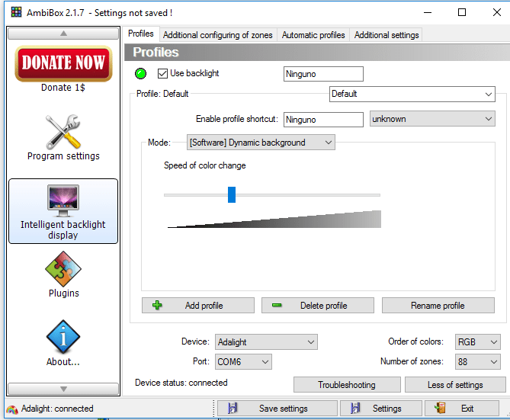Click the green backlight status indicator
This screenshot has width=510, height=420.
coord(140,73)
